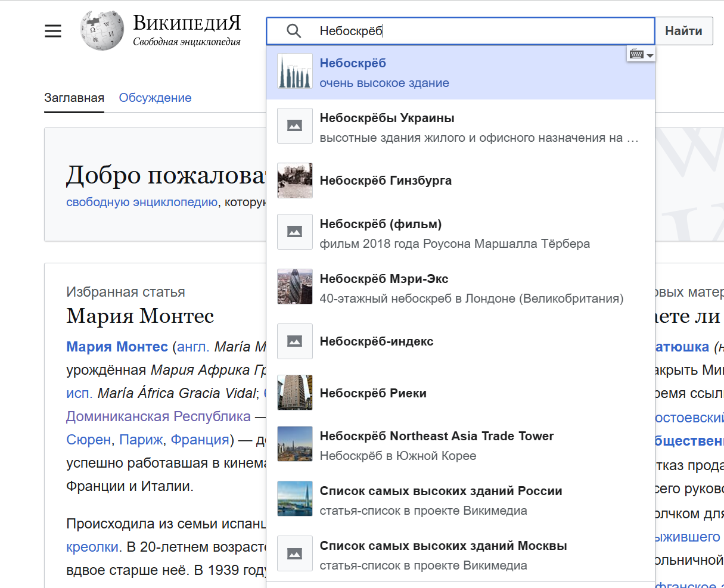The width and height of the screenshot is (724, 588).
Task: Click the Northeast Asia Trade Tower thumbnail
Action: (x=295, y=444)
